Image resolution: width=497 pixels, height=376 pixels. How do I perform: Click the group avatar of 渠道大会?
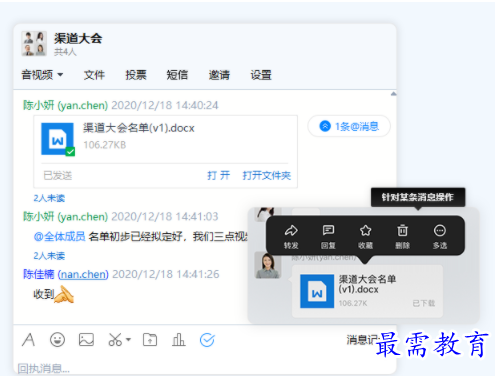(34, 43)
